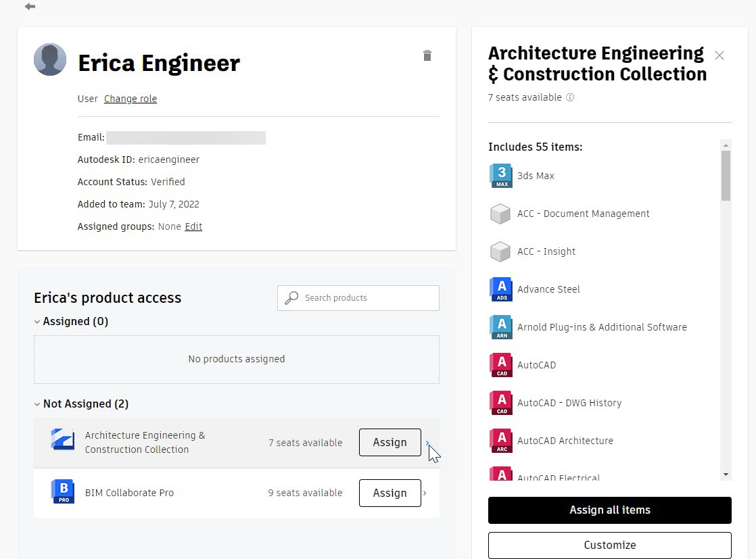Click the BIM Collaborate Pro icon

(63, 491)
